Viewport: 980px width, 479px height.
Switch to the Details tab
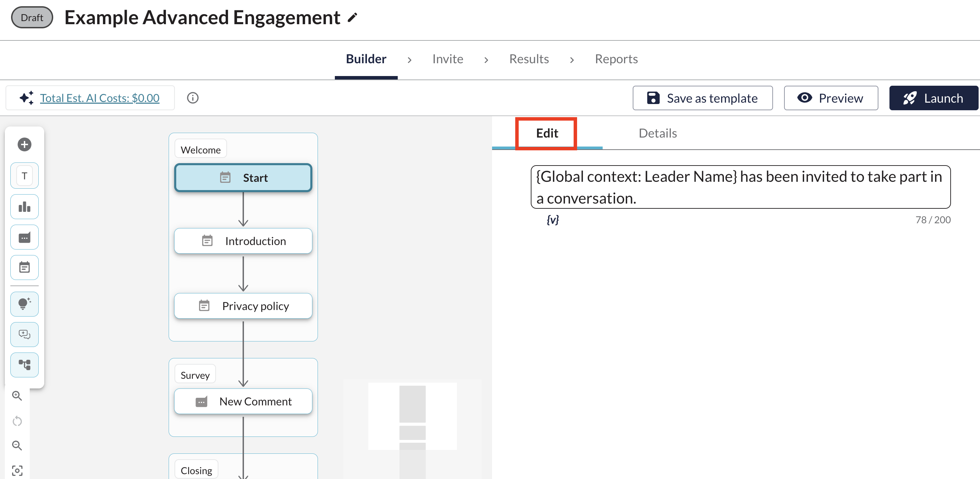click(x=658, y=133)
